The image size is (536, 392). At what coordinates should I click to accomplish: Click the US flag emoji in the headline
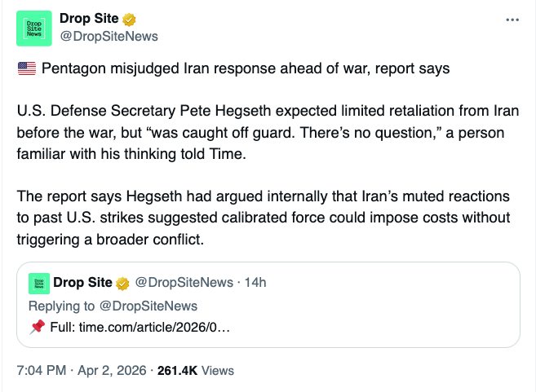click(26, 68)
